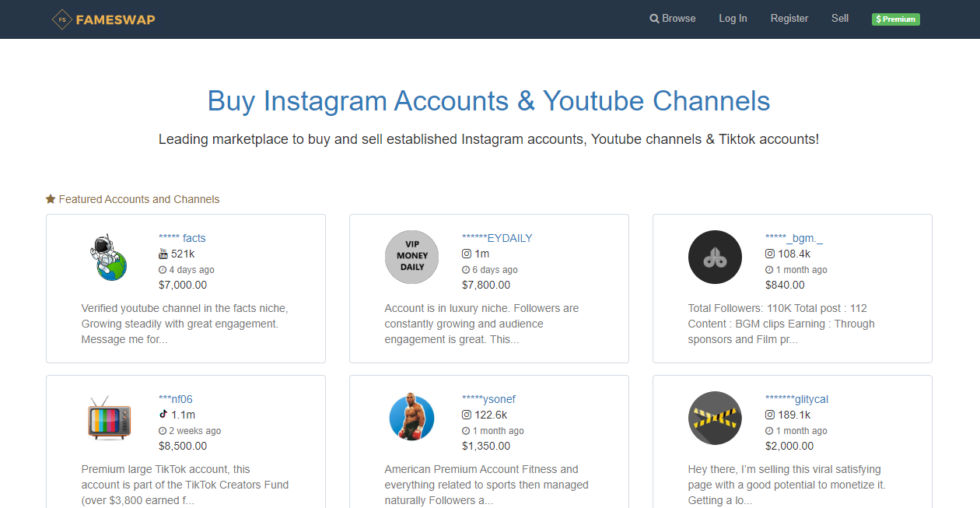Click the Total Followers: 110K description
Screen dimensions: 980x508
click(x=782, y=324)
